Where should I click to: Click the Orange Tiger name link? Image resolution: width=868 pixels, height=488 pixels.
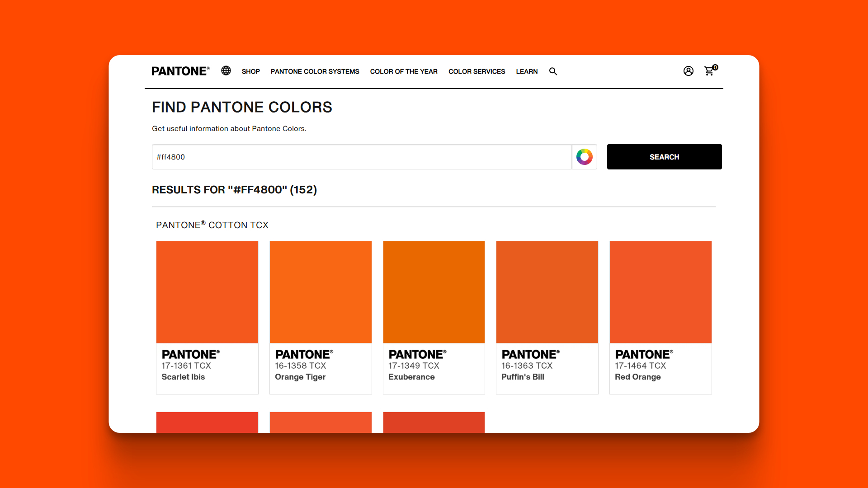pos(300,377)
